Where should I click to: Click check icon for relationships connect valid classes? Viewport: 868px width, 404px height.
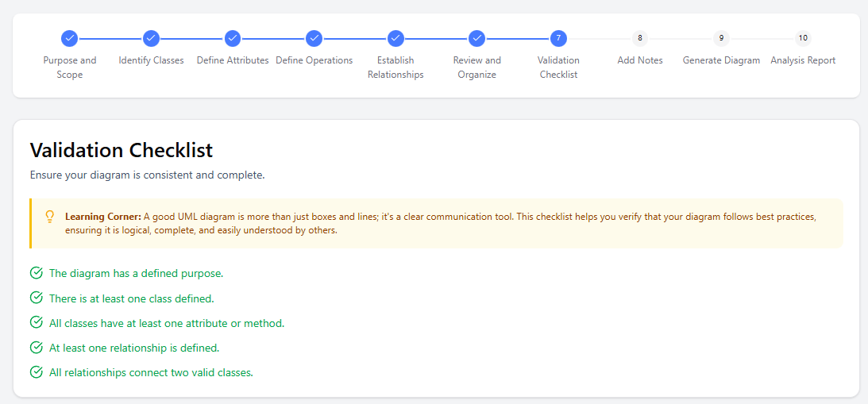(37, 372)
